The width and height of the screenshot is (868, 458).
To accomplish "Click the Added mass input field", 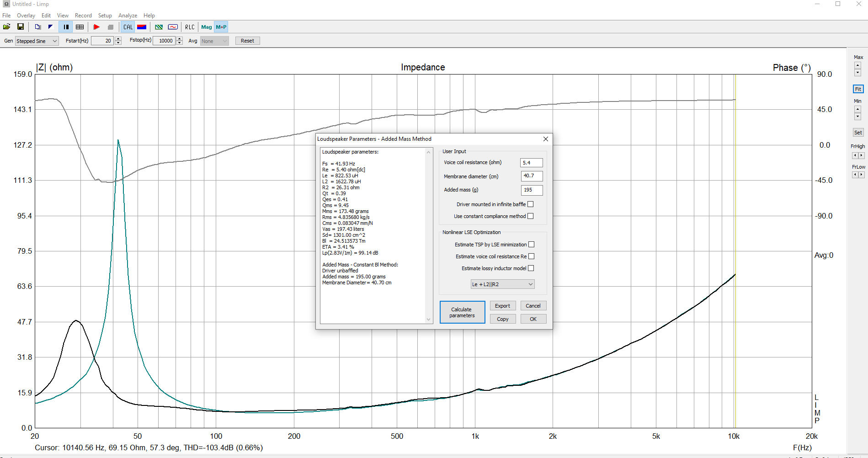I will coord(532,190).
